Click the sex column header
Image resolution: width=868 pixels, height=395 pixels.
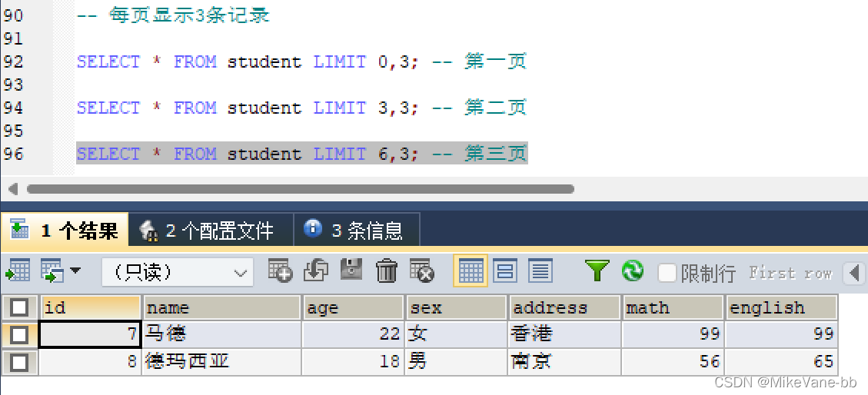point(457,307)
